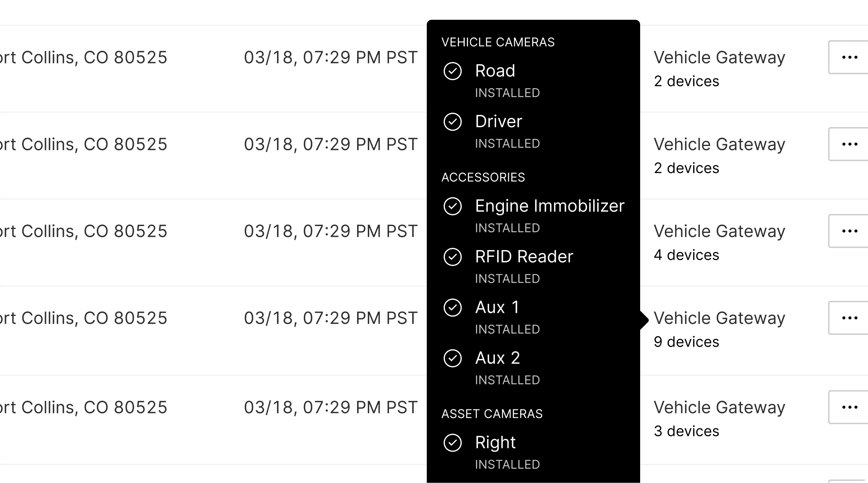
Task: Click the Vehicle Cameras section heading
Action: click(x=498, y=42)
